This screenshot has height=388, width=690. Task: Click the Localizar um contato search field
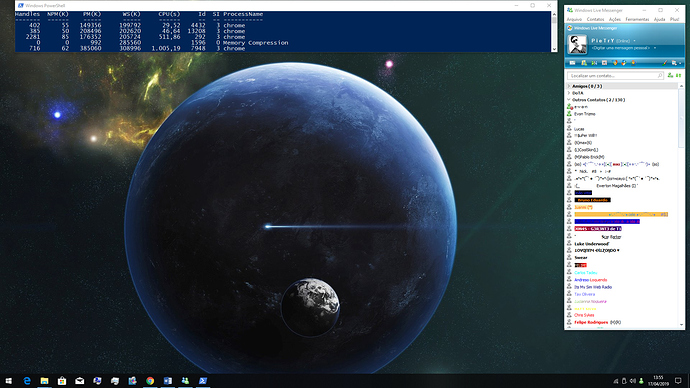615,76
